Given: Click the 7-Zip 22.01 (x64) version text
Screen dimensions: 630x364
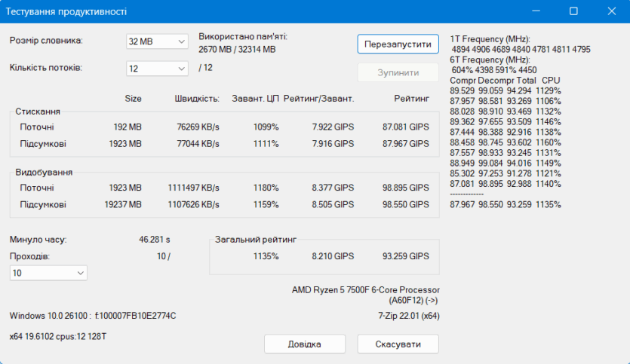Looking at the screenshot, I should pyautogui.click(x=408, y=316).
